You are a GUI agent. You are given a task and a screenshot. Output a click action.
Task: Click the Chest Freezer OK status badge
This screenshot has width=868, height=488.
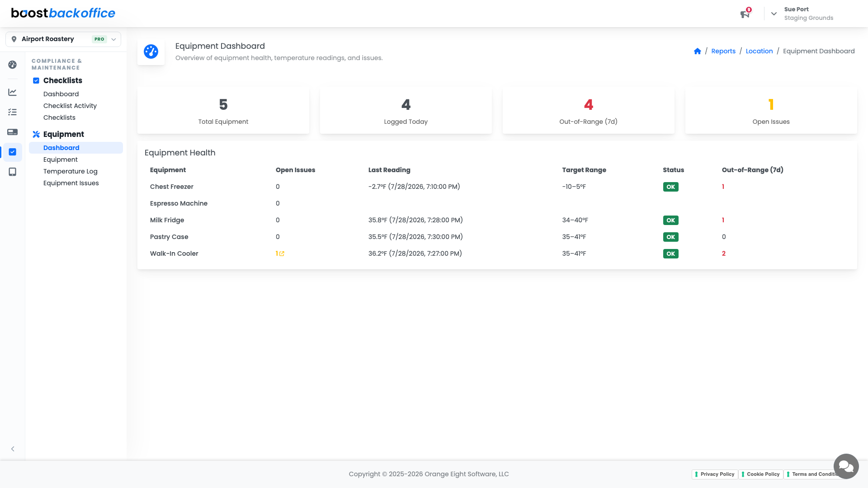tap(670, 187)
